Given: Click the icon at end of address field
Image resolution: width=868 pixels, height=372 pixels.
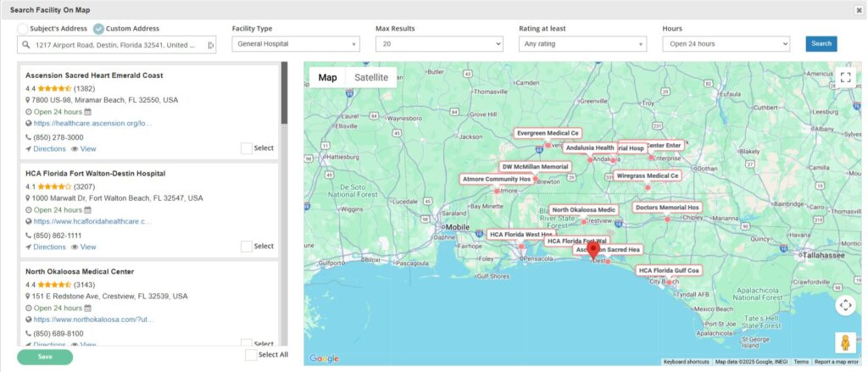Looking at the screenshot, I should pos(210,46).
